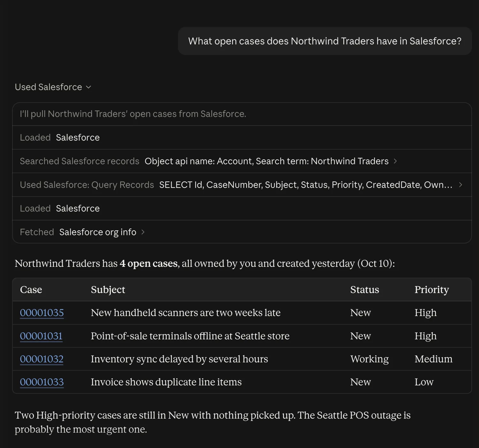
Task: Click the "I'll pull Northwind Traders' open cases" line
Action: point(133,114)
